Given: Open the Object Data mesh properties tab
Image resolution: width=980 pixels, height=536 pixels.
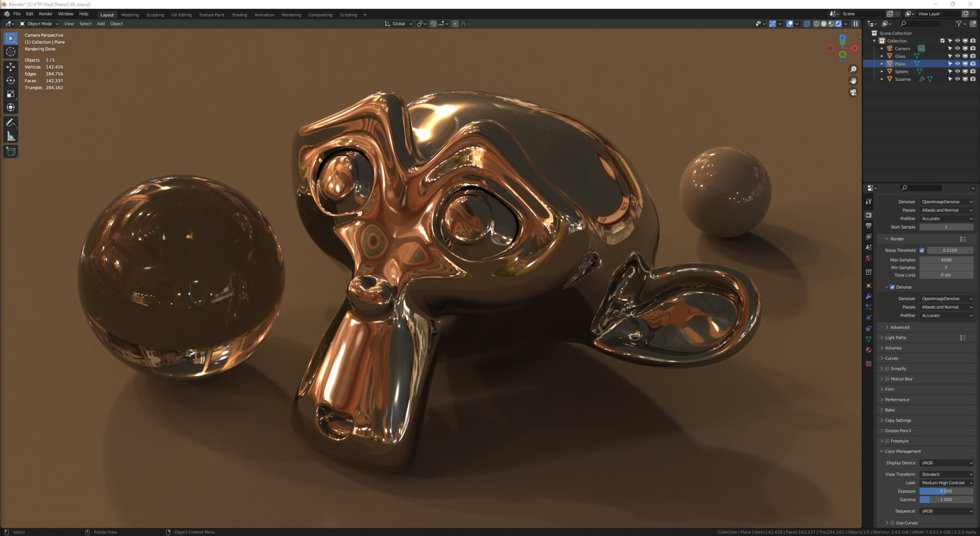Looking at the screenshot, I should pos(868,339).
